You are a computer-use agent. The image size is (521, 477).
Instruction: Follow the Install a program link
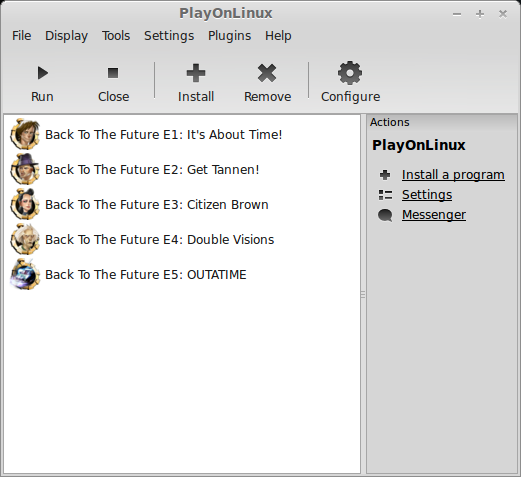tap(453, 175)
